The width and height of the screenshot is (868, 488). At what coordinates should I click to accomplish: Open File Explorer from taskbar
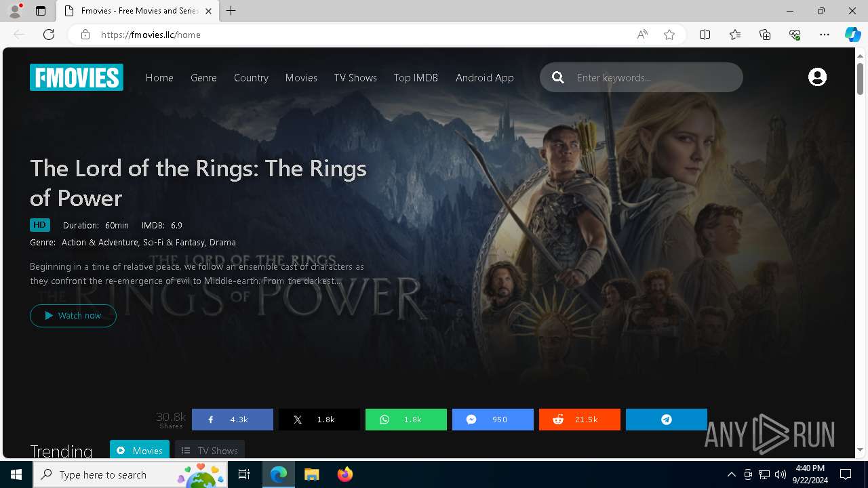[311, 474]
